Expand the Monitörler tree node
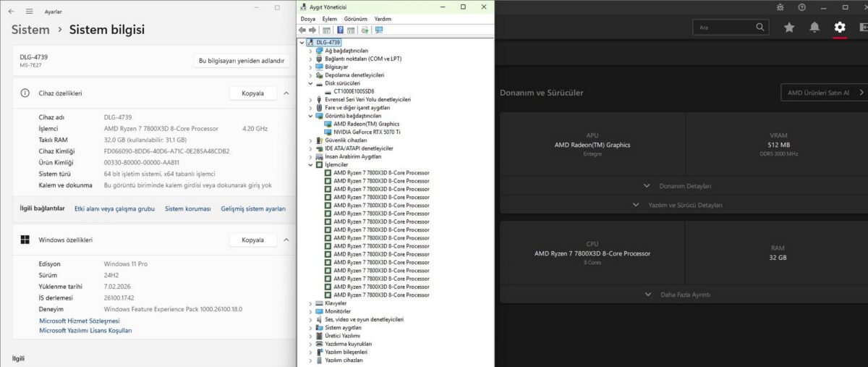The image size is (868, 367). pos(310,311)
